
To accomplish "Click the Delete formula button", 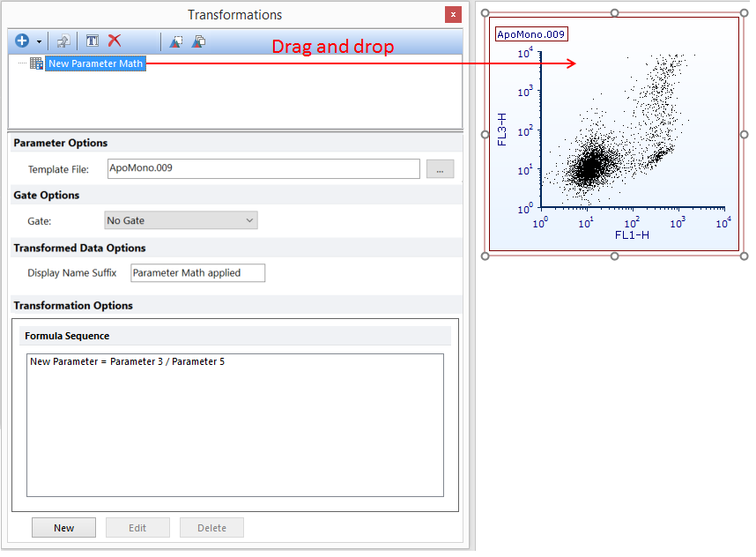I will pyautogui.click(x=211, y=528).
